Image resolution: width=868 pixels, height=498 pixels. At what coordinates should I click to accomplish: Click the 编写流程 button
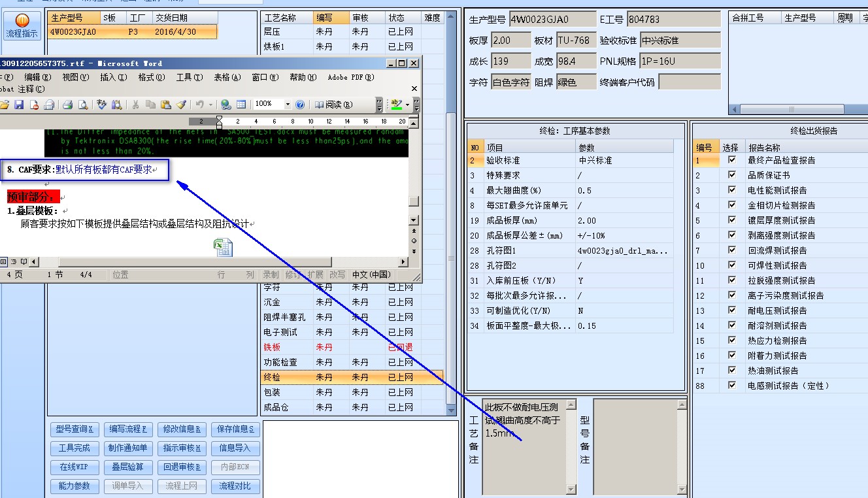[129, 429]
